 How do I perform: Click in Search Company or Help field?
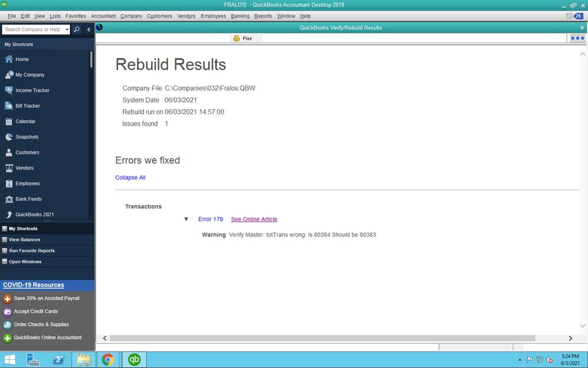pos(33,29)
